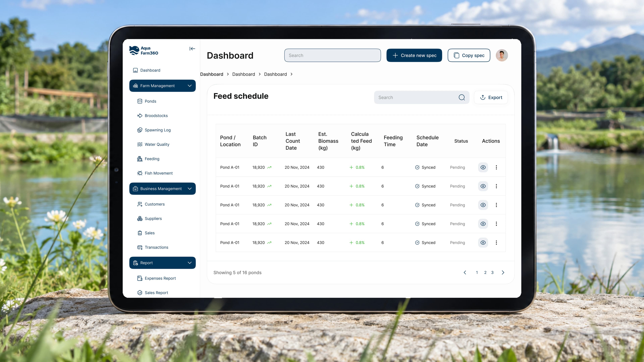
Task: Click the Feed schedule Search field
Action: 421,97
